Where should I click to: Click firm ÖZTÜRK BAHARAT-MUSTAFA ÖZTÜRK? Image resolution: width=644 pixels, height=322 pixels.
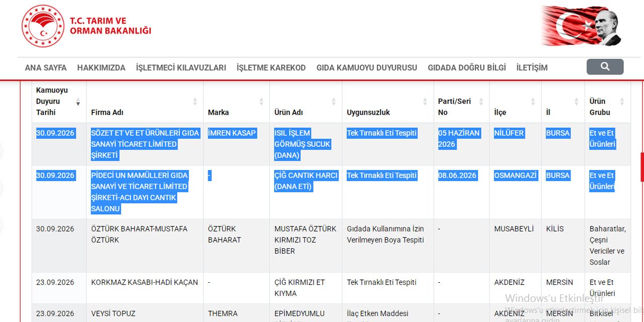[139, 234]
